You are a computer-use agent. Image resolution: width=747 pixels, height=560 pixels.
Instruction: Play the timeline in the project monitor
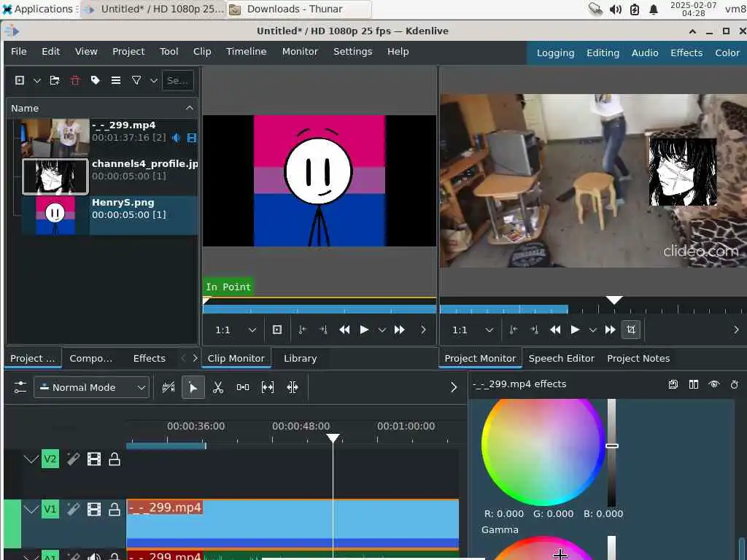[x=575, y=330]
